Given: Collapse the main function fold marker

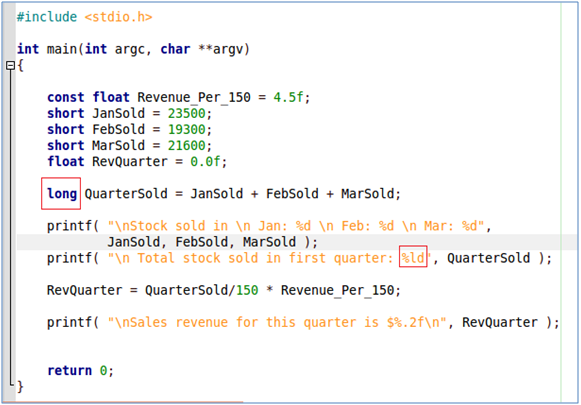Looking at the screenshot, I should (x=10, y=66).
